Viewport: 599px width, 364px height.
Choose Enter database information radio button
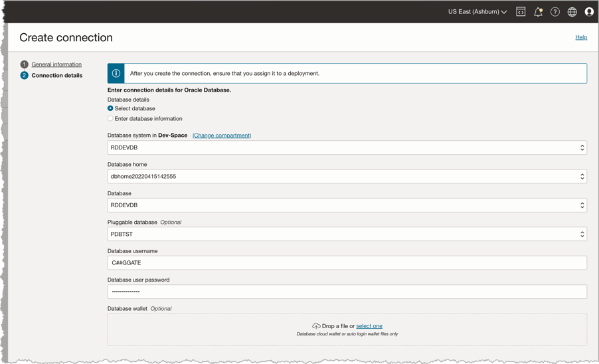(x=110, y=119)
